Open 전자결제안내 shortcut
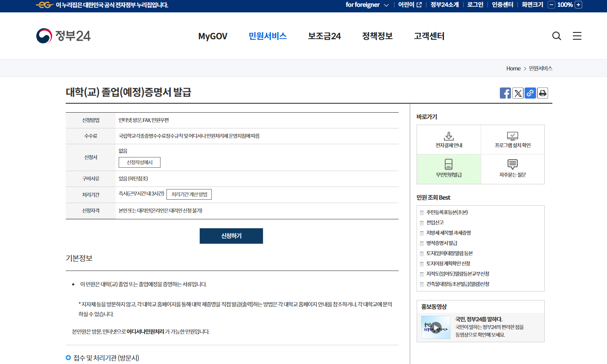This screenshot has height=364, width=607. (448, 139)
